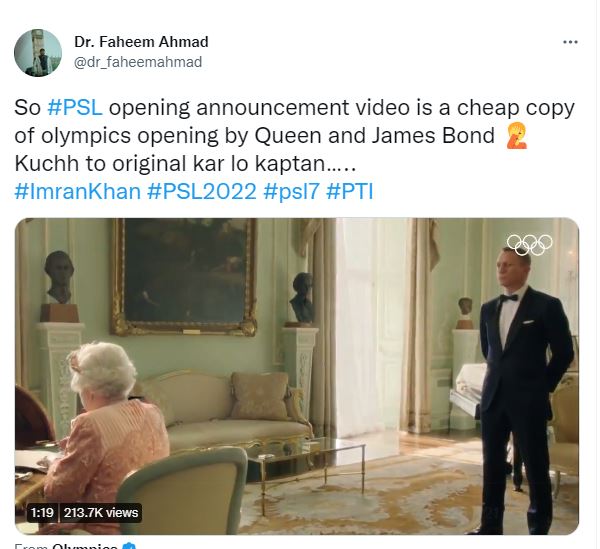Click the Dr. Faheem Ahmad display name
Image resolution: width=600 pixels, height=549 pixels.
pos(141,42)
